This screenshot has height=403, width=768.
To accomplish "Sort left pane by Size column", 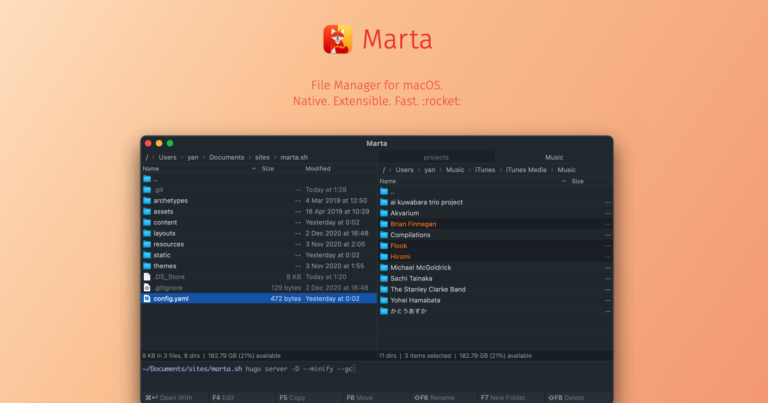I will (281, 168).
